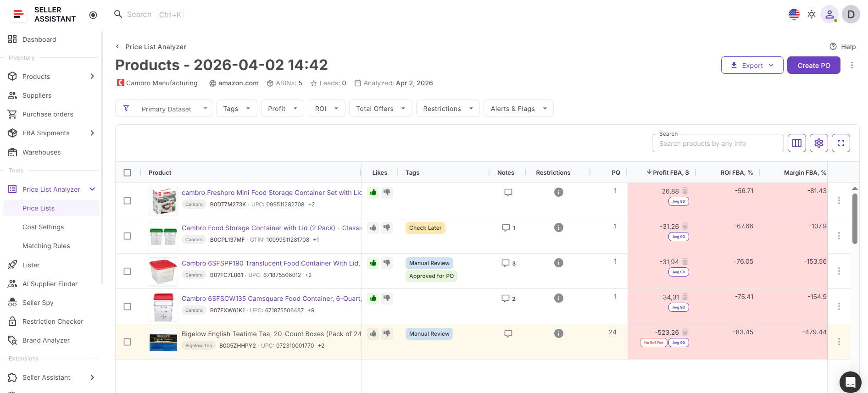Open the D profile avatar
The image size is (868, 393).
851,15
